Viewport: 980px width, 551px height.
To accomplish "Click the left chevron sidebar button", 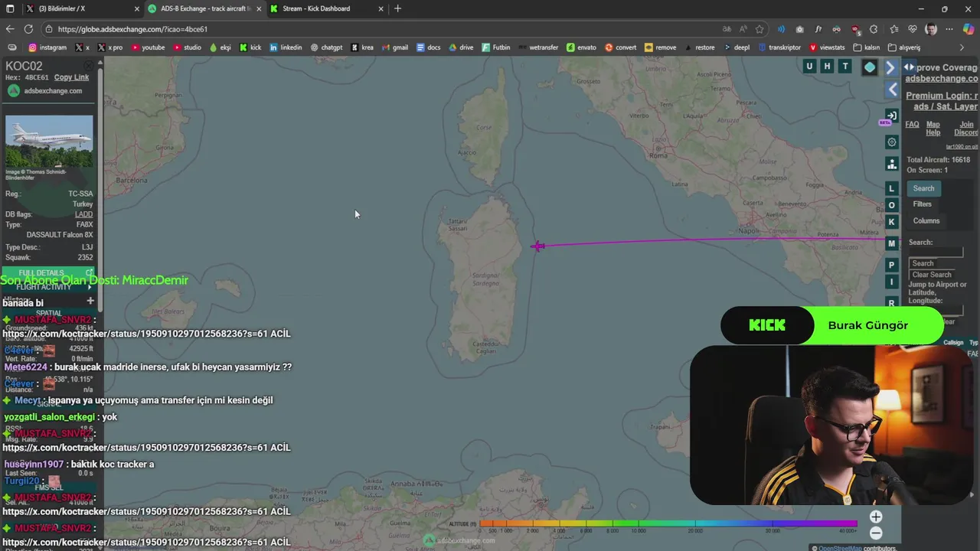I will click(893, 90).
